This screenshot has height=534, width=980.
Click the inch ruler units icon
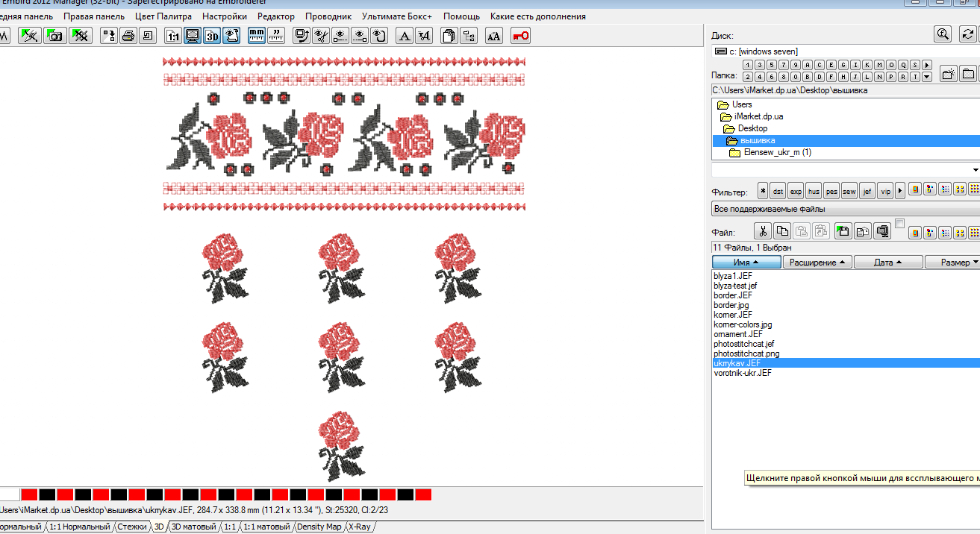coord(276,35)
